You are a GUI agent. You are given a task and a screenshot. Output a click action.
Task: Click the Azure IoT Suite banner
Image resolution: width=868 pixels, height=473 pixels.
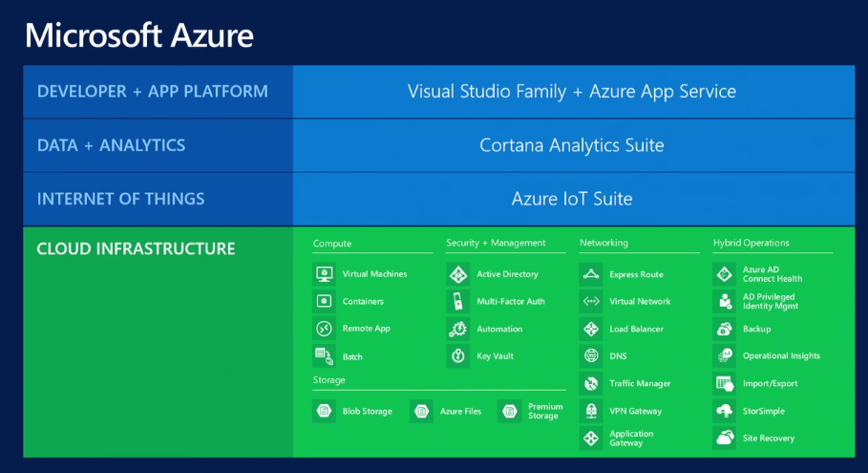(x=572, y=199)
